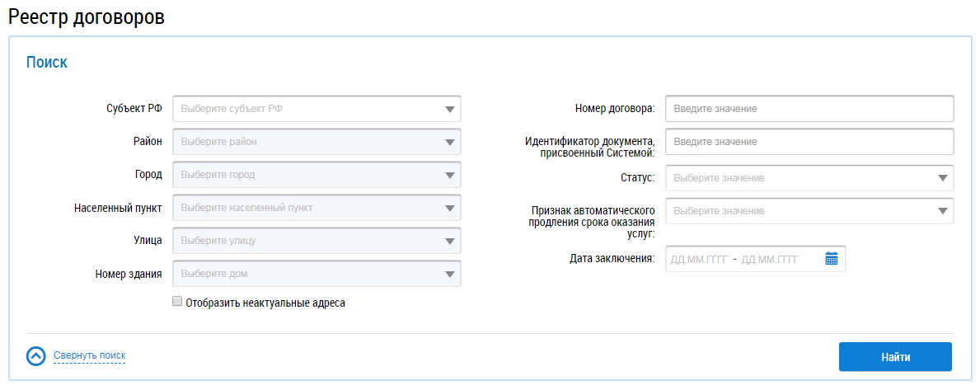Click the Район dropdown arrow icon
This screenshot has width=980, height=390.
(450, 143)
